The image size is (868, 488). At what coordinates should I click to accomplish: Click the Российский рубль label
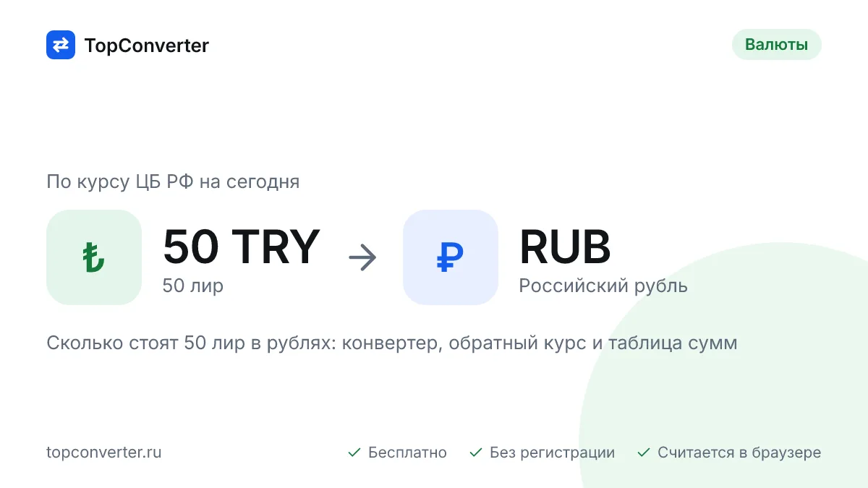pyautogui.click(x=603, y=286)
